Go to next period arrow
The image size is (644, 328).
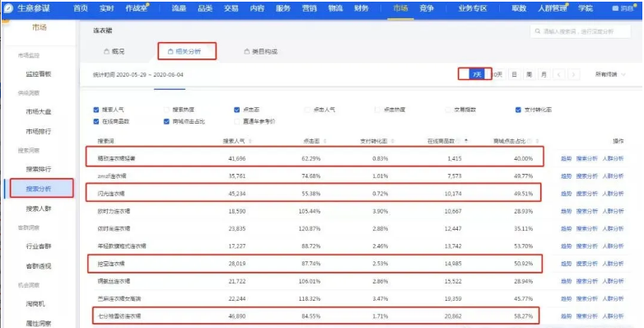point(573,74)
